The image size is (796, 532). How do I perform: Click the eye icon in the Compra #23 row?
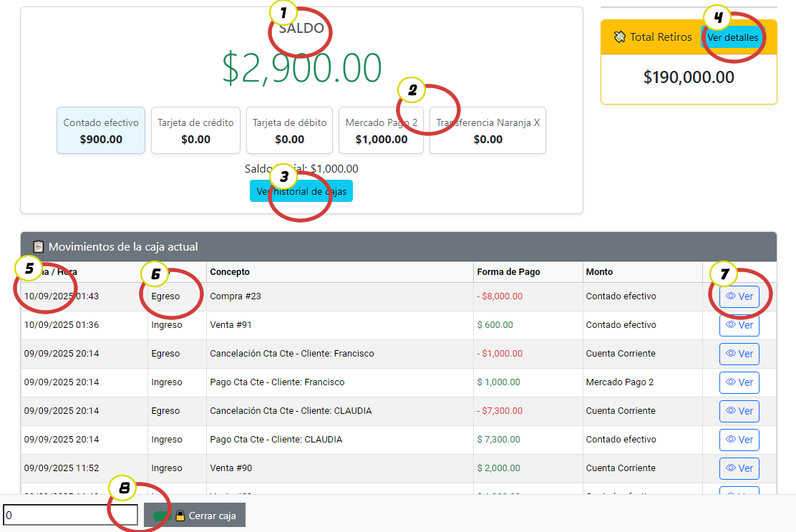(731, 296)
